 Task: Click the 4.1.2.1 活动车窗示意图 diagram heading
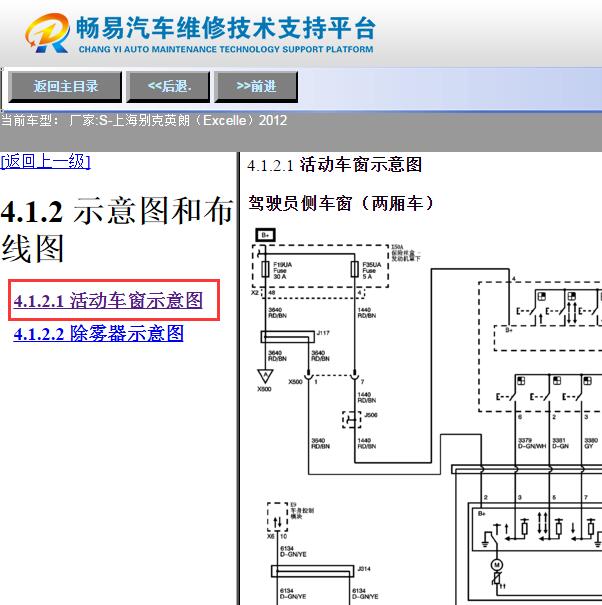point(335,165)
